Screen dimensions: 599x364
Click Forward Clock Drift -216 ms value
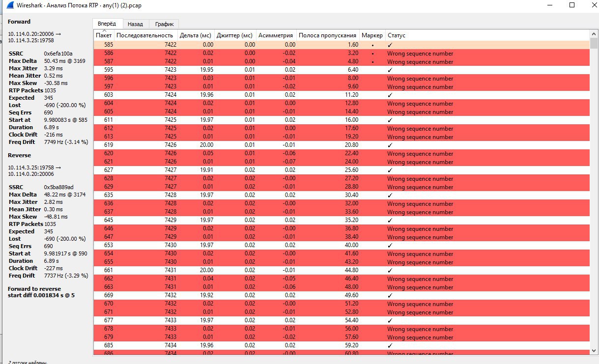[53, 135]
